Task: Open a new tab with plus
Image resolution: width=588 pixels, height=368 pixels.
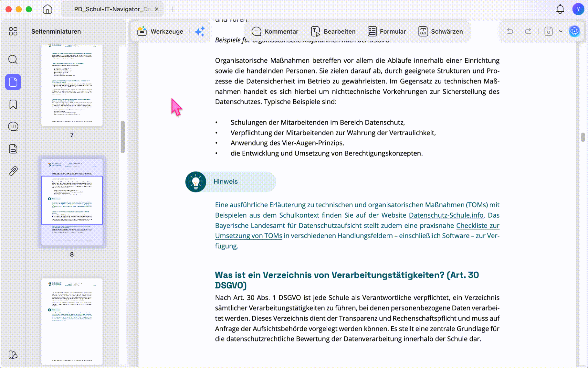Action: pyautogui.click(x=173, y=9)
